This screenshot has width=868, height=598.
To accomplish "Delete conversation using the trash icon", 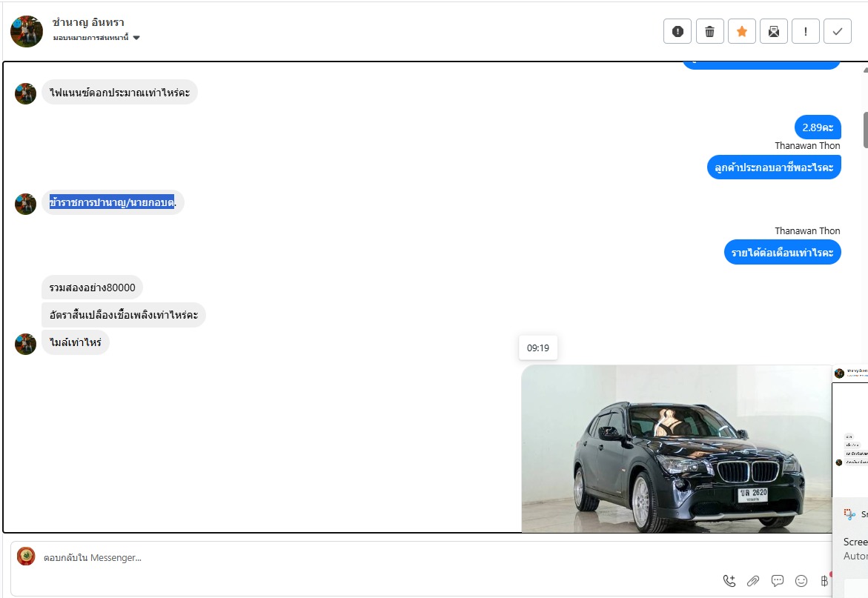I will pyautogui.click(x=709, y=31).
